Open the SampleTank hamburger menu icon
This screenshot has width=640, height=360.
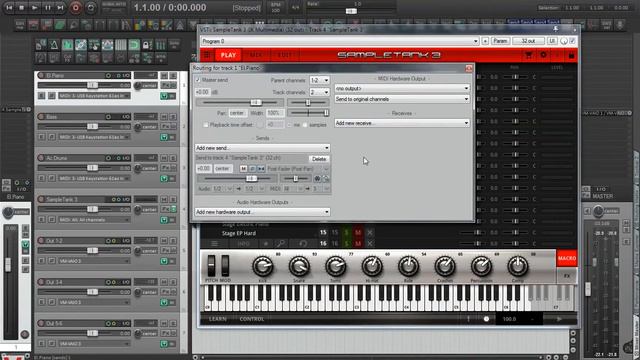pos(207,55)
